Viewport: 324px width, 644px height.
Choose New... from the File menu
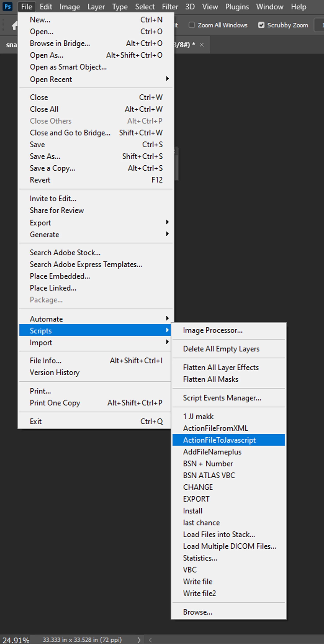96,19
